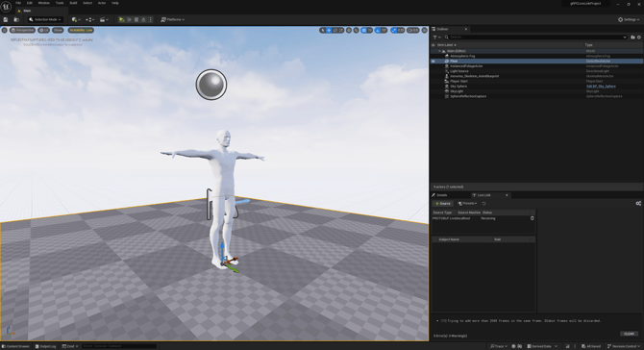Click the console command input field
This screenshot has height=350, width=644.
119,346
